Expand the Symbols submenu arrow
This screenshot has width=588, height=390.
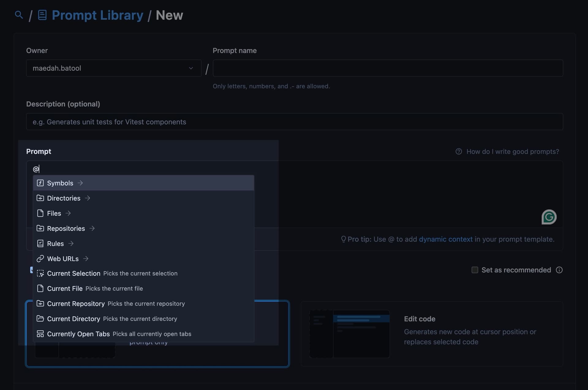[x=80, y=183]
